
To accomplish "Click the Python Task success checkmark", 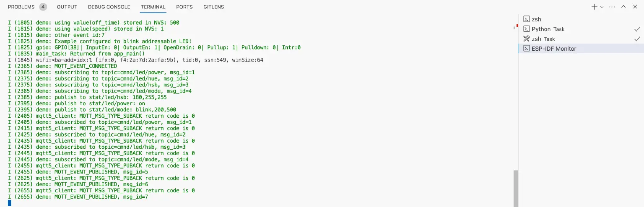I will (637, 29).
